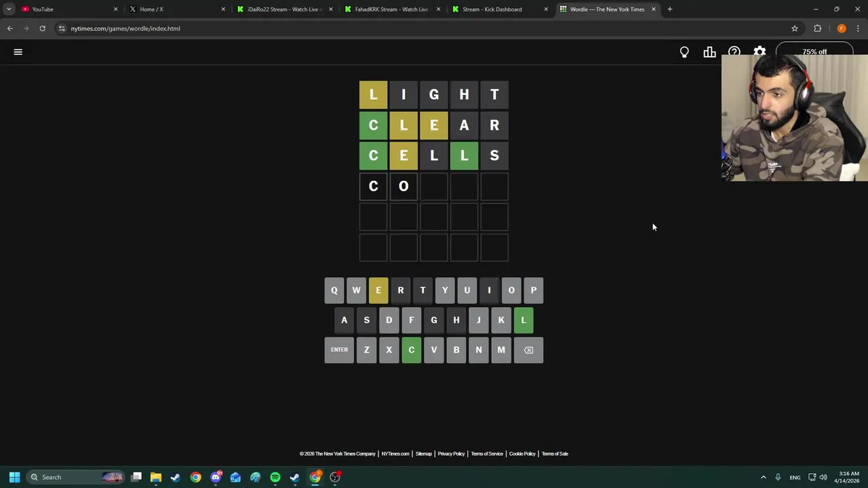Click the N key on Wordle keyboard
868x488 pixels.
point(479,350)
